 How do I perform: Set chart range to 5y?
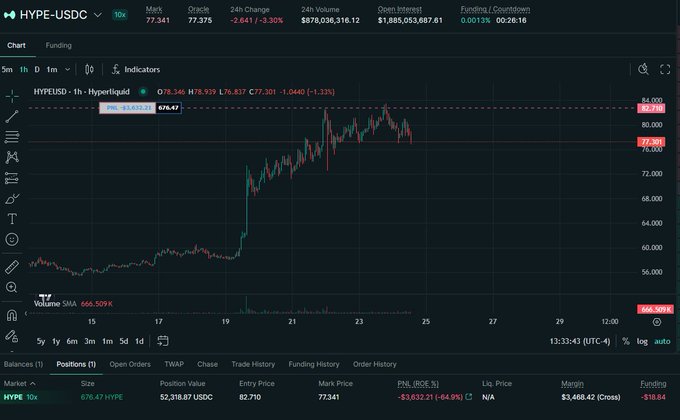pos(41,341)
